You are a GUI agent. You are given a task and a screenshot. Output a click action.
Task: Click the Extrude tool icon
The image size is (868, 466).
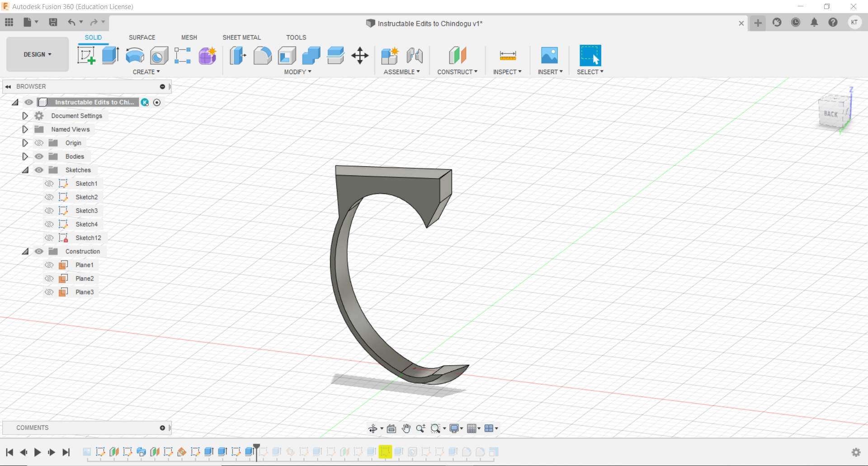coord(110,56)
